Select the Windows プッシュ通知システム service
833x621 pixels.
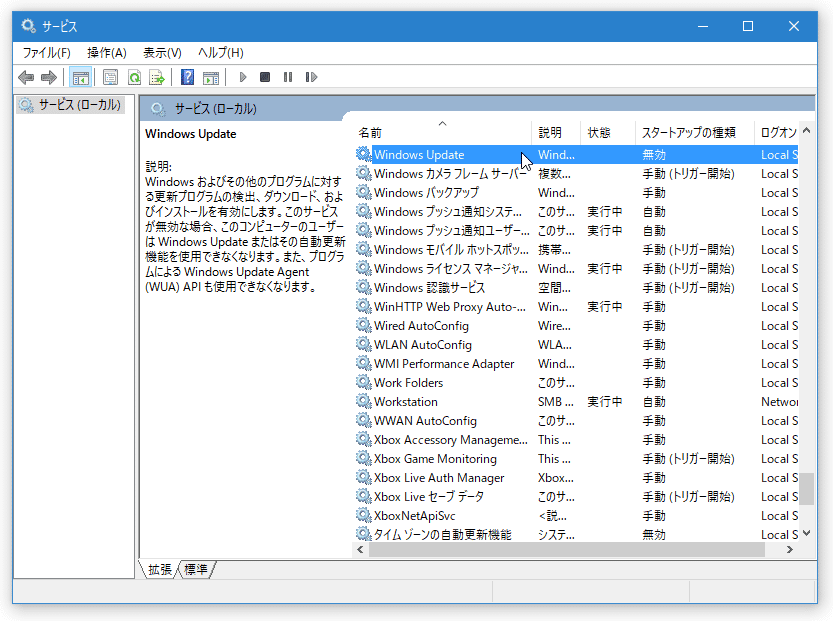click(576, 211)
